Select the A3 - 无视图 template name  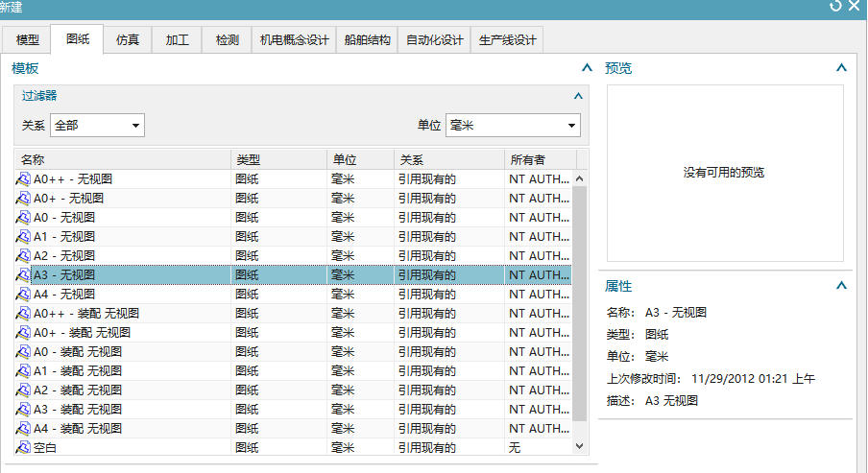[x=64, y=275]
